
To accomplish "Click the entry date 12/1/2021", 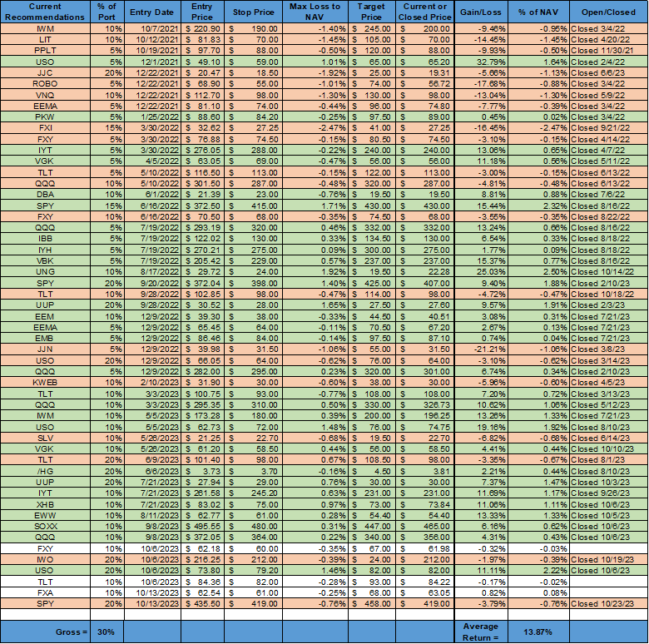I will tap(152, 62).
